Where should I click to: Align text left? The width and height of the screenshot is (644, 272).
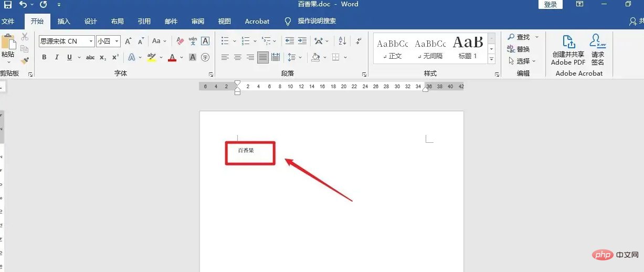225,57
